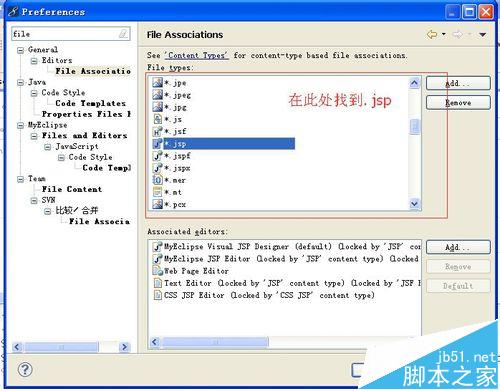
Task: Select the *.jpeg file type icon
Action: 157,95
